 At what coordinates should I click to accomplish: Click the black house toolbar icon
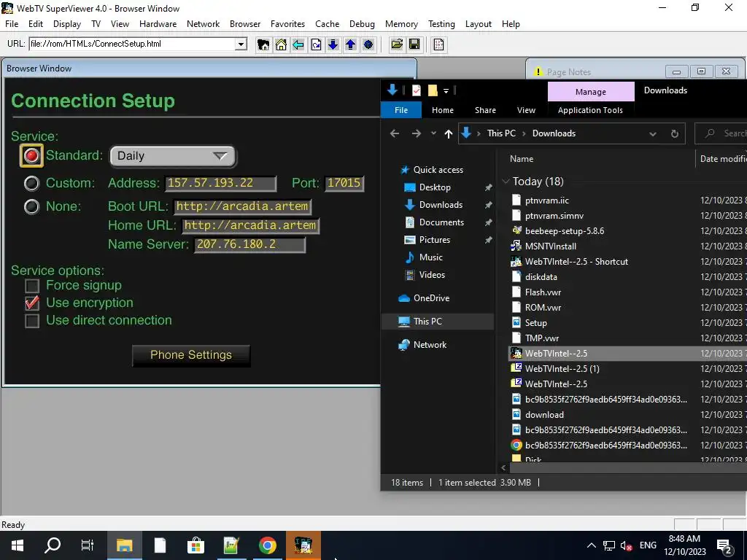(263, 44)
